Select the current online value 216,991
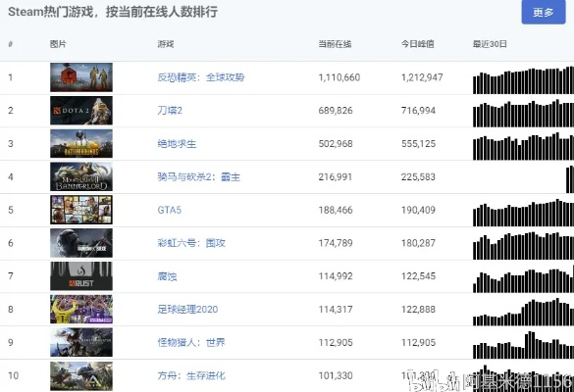The image size is (574, 392). [x=336, y=177]
